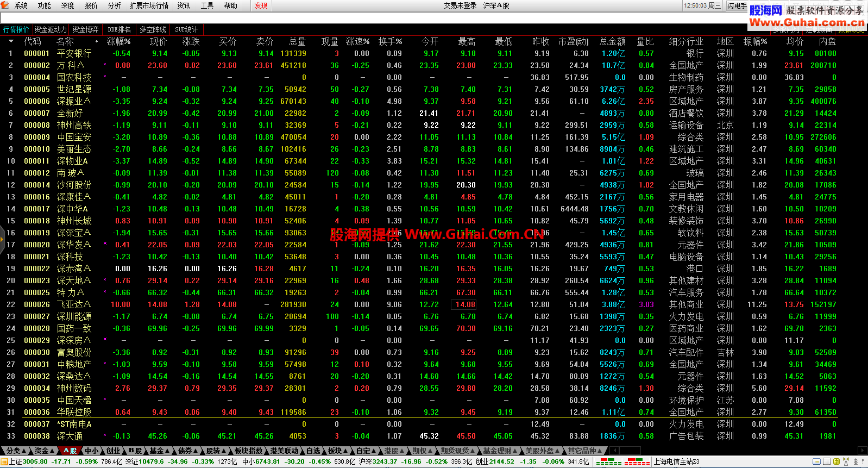The image size is (868, 468).
Task: Open the 扩展市场行情 menu
Action: 149,5
